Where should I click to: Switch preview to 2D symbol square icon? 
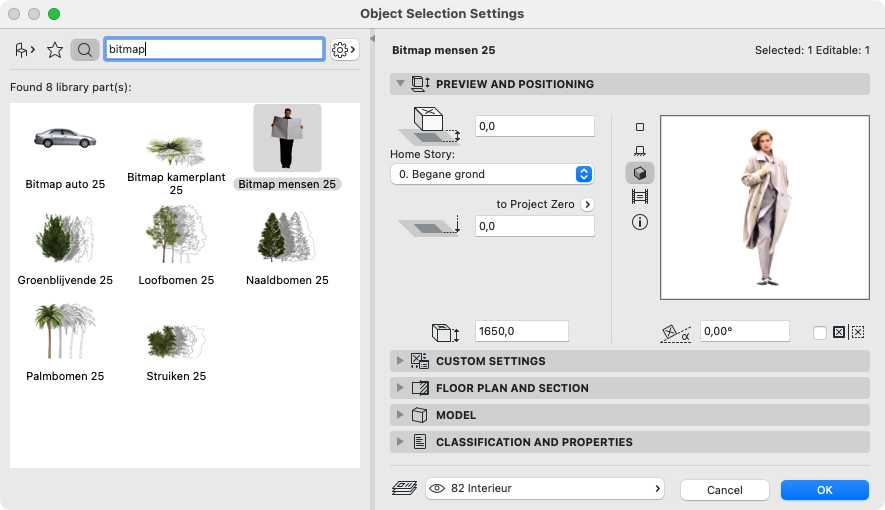click(639, 127)
